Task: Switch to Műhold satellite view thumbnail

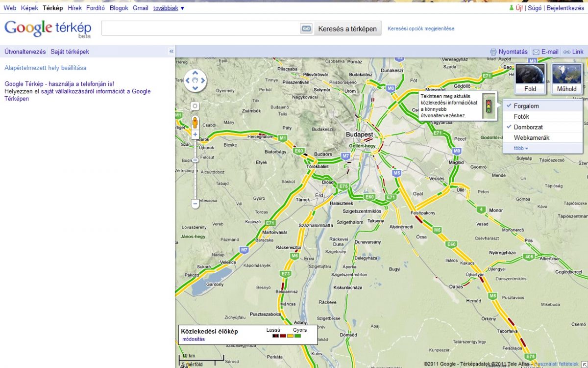Action: (566, 79)
